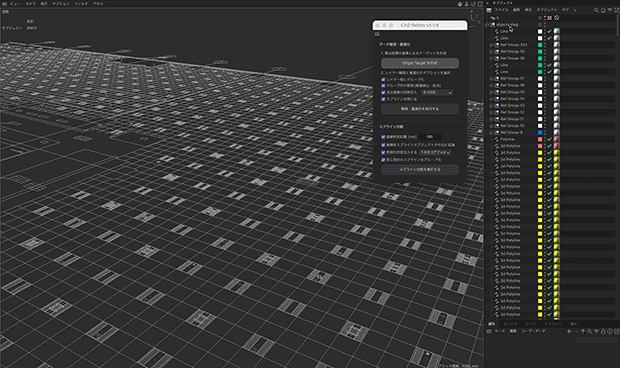620x368 pixels.
Task: Open the spline split rounding dropdown
Action: (x=435, y=152)
